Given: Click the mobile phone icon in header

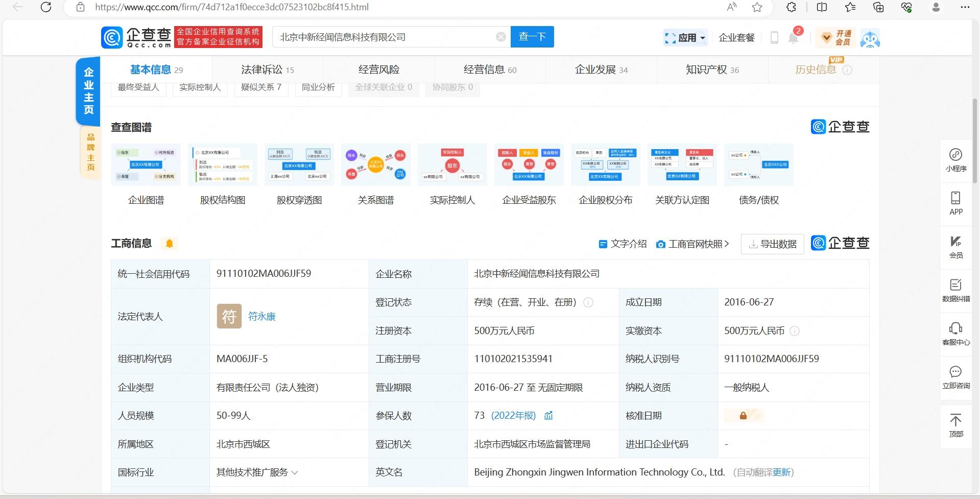Looking at the screenshot, I should [774, 37].
